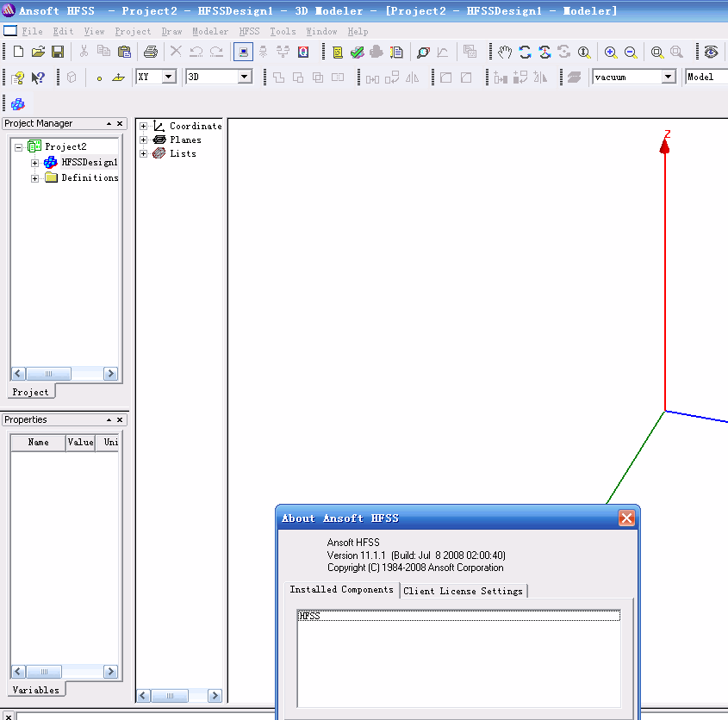
Task: Open the Modeler menu
Action: point(210,31)
